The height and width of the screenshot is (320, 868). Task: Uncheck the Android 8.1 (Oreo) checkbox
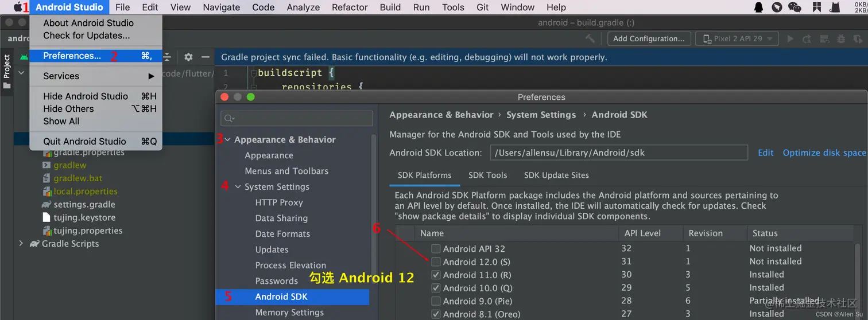pos(436,314)
